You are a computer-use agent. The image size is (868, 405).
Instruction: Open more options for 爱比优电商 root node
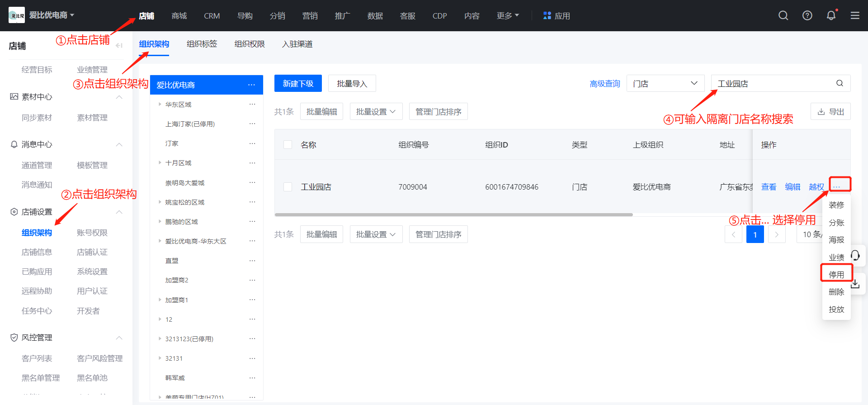pyautogui.click(x=251, y=85)
